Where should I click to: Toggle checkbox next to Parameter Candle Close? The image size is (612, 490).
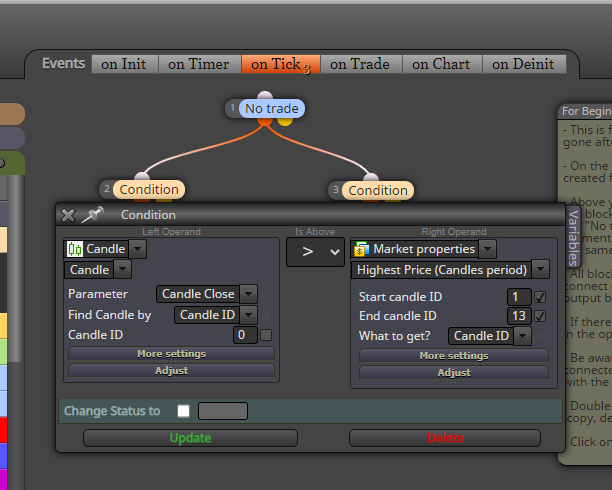[x=266, y=294]
